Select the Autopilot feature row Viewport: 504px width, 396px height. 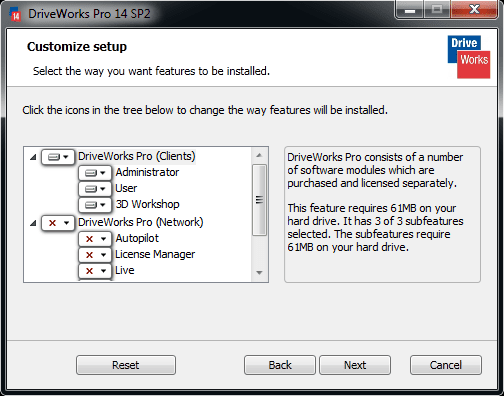137,238
